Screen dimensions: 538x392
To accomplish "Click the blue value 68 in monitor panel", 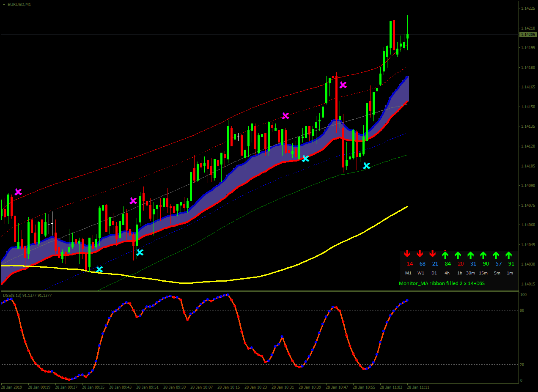I will point(423,264).
